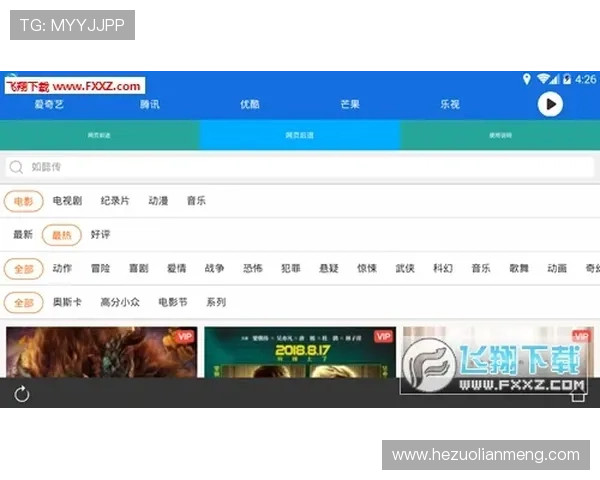Screen dimensions: 600x480
Task: Filter genre by 动作
Action: 62,268
